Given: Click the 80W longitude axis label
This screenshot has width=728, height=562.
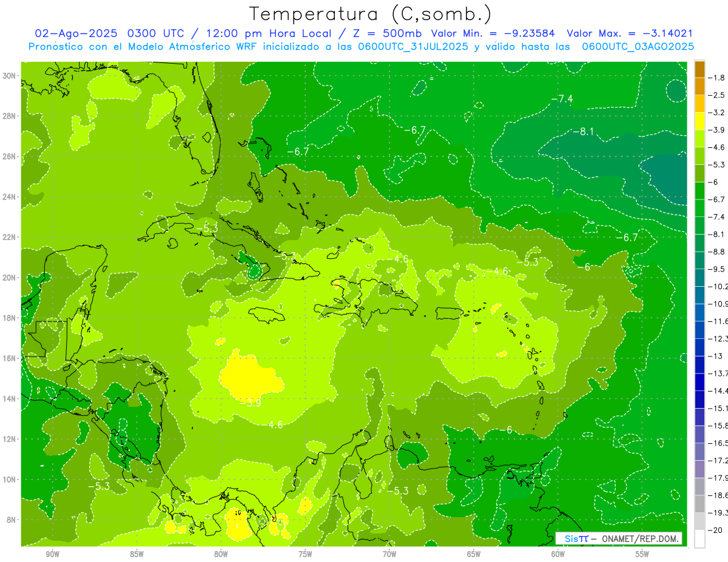Looking at the screenshot, I should 221,554.
